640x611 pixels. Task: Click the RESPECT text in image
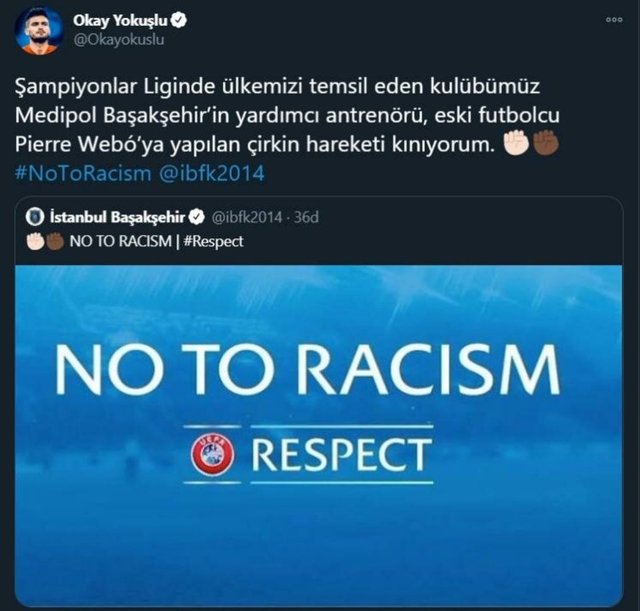click(341, 455)
